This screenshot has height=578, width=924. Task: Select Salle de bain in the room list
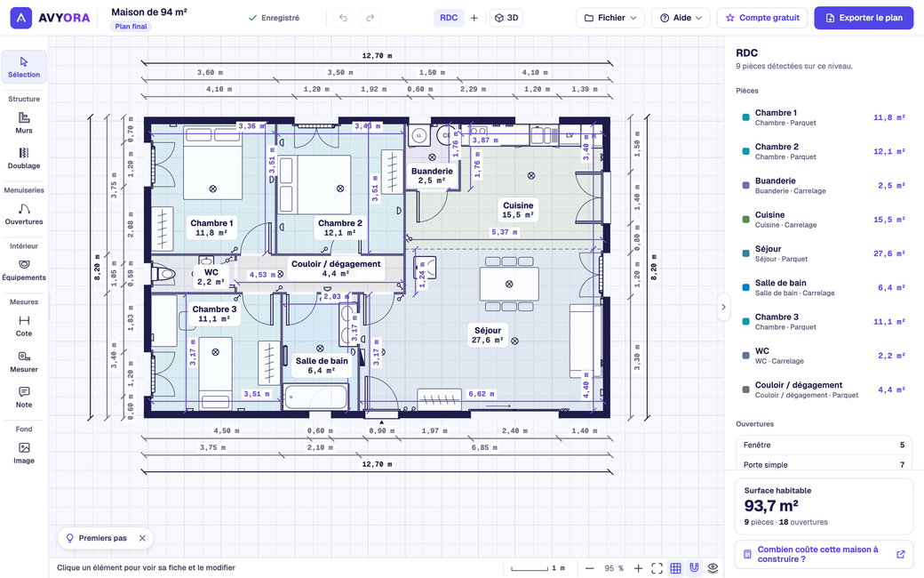(824, 288)
